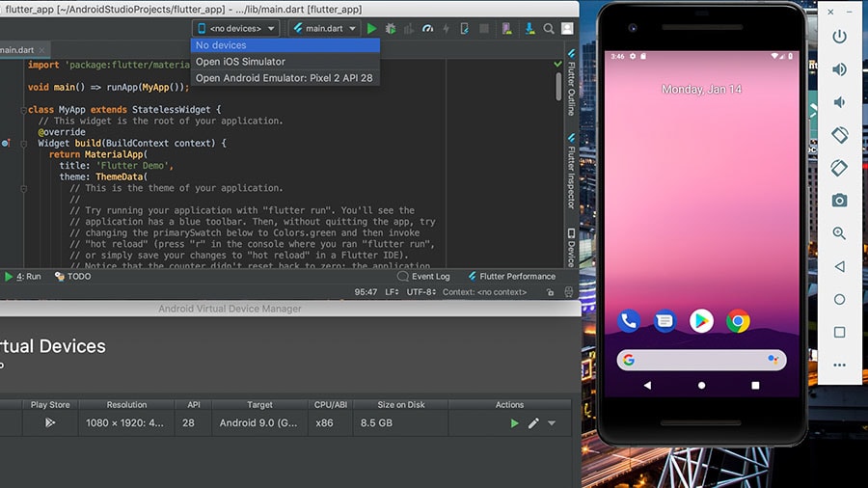Click the Context no context status entry
The image size is (868, 488).
click(484, 292)
